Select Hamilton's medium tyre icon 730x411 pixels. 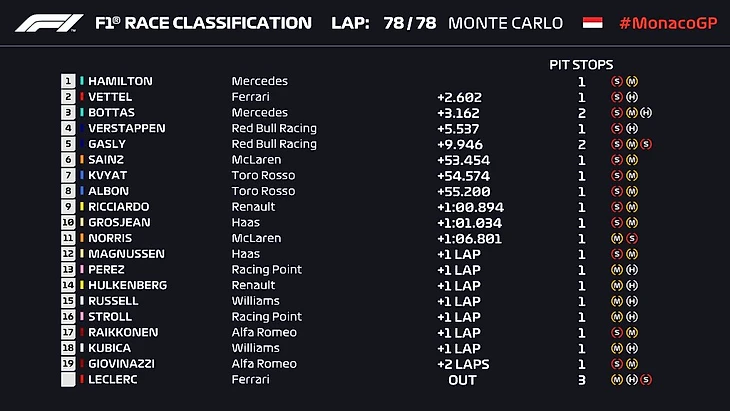[x=632, y=82]
